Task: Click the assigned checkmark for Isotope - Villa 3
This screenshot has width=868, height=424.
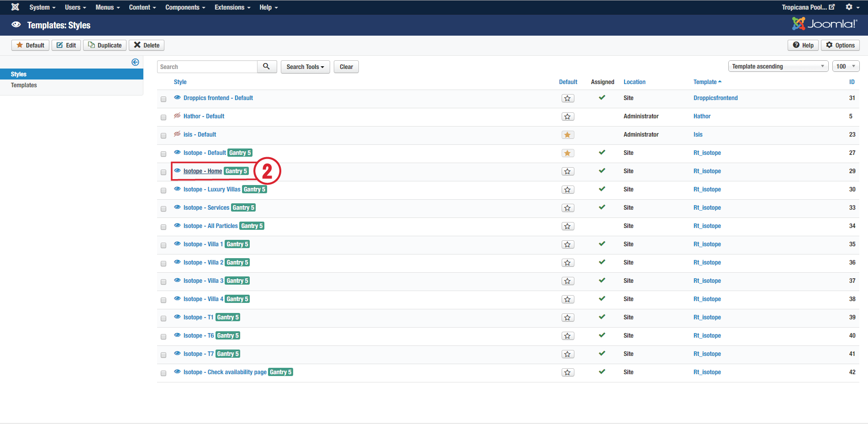Action: pos(602,280)
